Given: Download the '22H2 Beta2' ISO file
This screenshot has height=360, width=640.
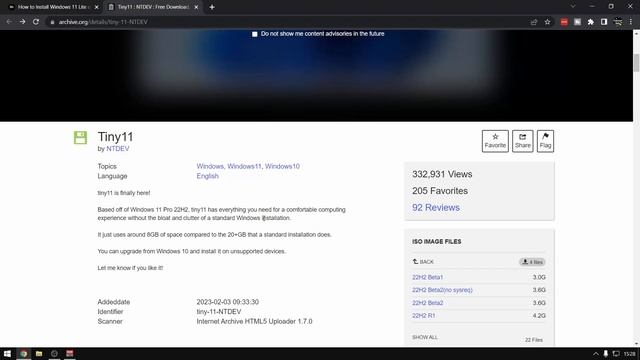Looking at the screenshot, I should pyautogui.click(x=427, y=303).
